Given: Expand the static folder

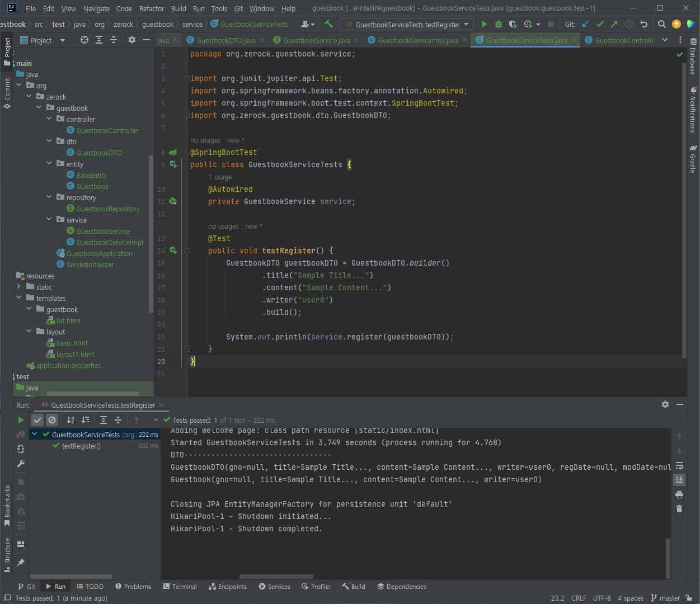Looking at the screenshot, I should click(19, 286).
